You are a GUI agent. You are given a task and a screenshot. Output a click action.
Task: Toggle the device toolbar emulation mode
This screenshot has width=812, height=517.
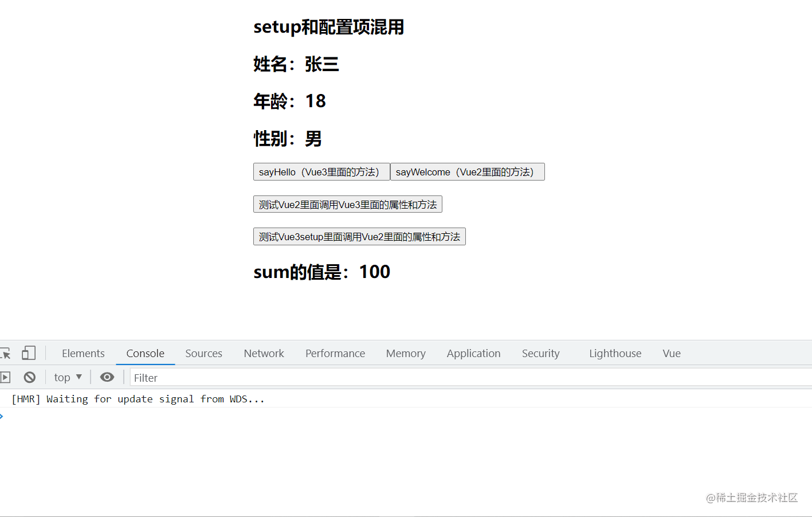pos(29,353)
